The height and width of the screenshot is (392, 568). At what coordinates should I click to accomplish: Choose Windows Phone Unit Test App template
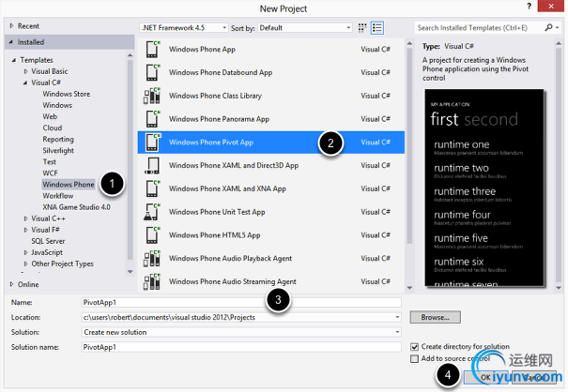(271, 212)
